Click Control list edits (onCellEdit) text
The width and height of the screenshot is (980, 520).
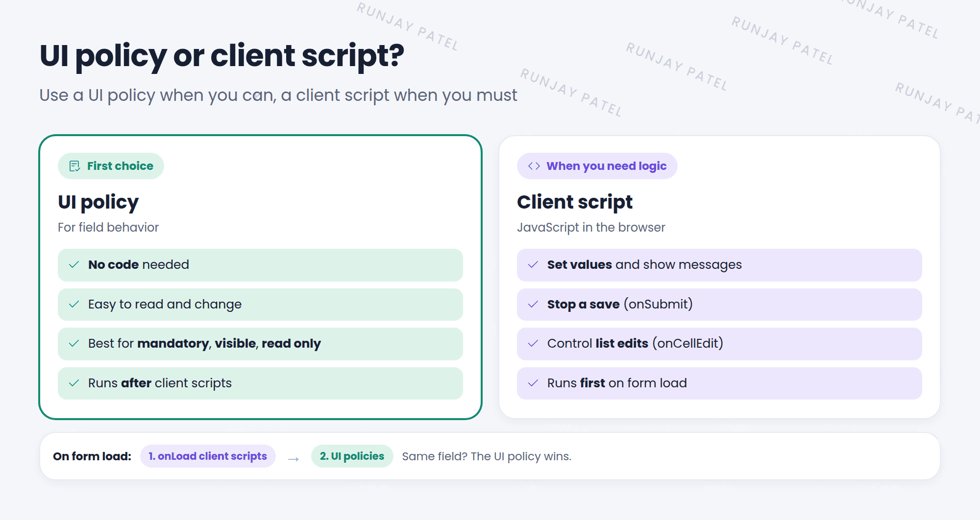[635, 343]
